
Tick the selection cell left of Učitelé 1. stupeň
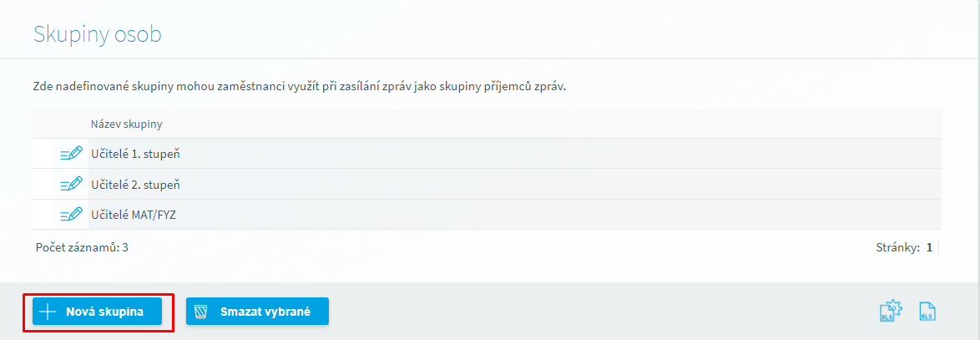tap(43, 154)
